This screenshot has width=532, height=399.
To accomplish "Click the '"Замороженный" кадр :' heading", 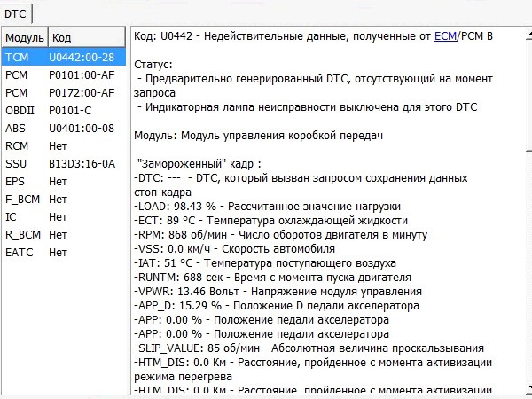I will (x=199, y=164).
